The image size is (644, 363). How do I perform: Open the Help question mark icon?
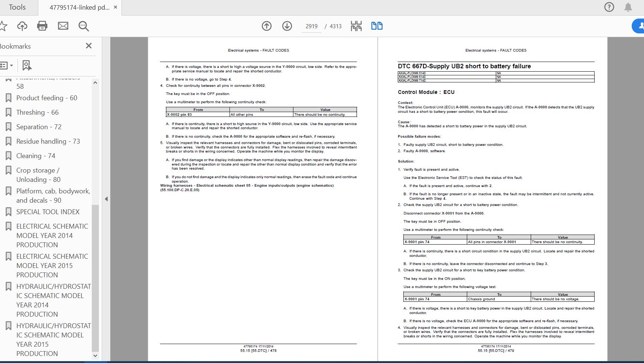point(609,7)
